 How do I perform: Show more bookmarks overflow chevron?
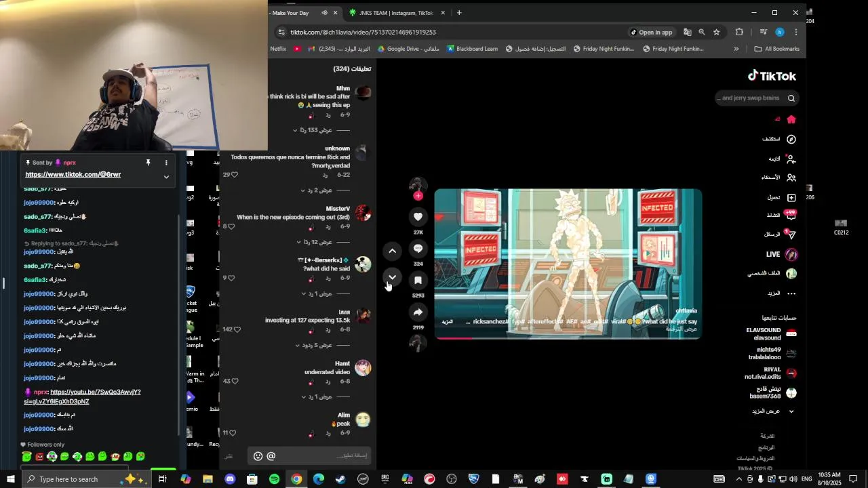736,49
